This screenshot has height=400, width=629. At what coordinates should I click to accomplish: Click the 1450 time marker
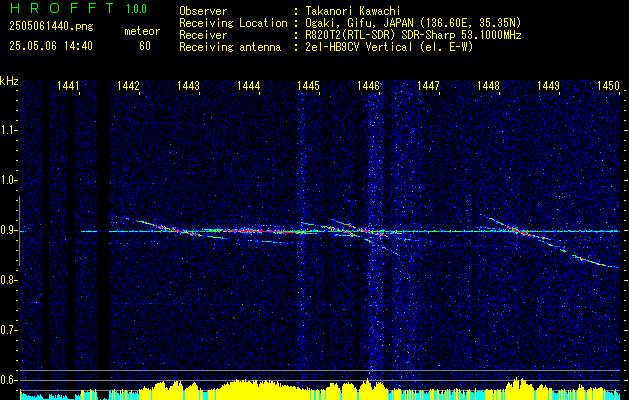click(x=608, y=85)
